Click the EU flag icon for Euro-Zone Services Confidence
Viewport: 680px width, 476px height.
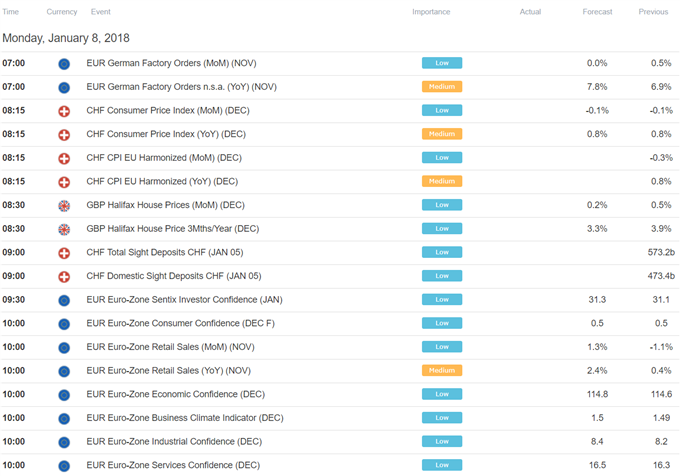[64, 466]
